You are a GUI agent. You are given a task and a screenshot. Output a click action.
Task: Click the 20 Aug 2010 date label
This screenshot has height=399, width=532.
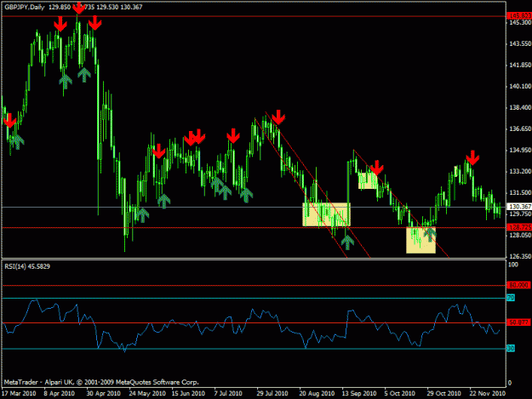pyautogui.click(x=317, y=394)
